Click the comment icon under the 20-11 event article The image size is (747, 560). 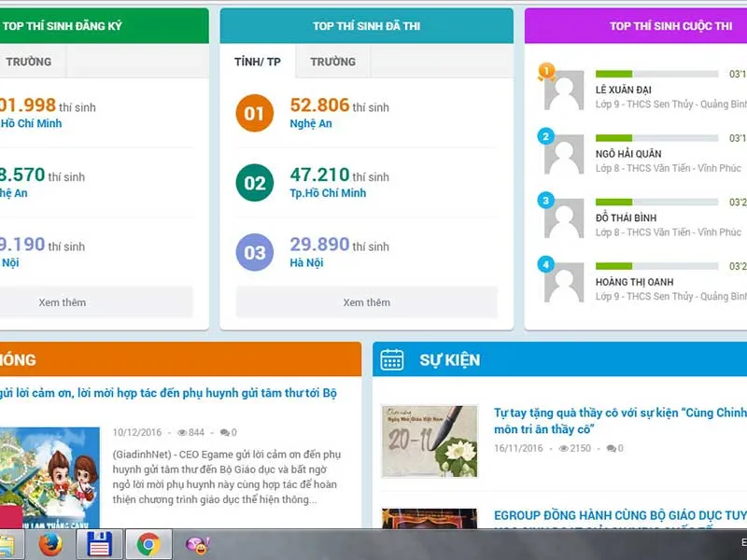point(611,449)
